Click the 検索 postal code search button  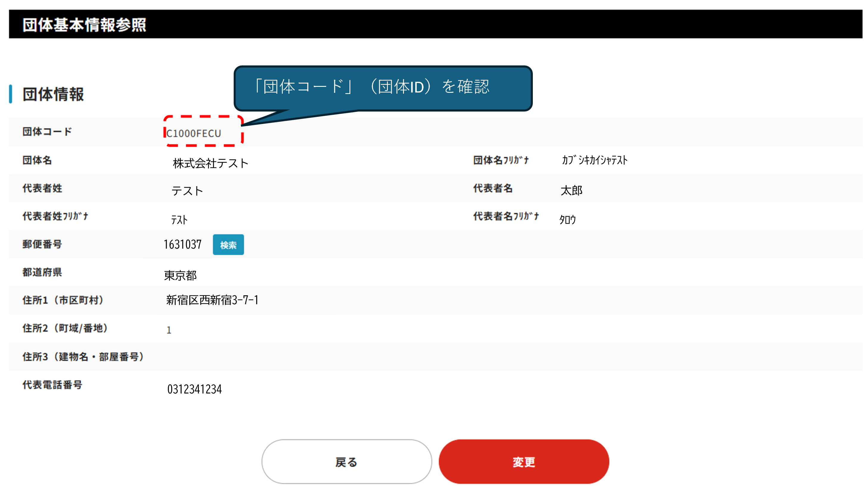coord(228,245)
